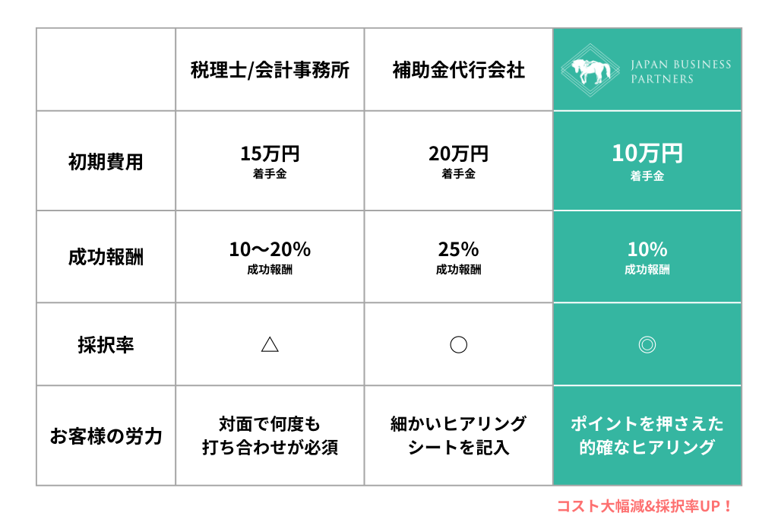Select the triangle symbol in 採択率 row
The image size is (778, 532).
270,344
